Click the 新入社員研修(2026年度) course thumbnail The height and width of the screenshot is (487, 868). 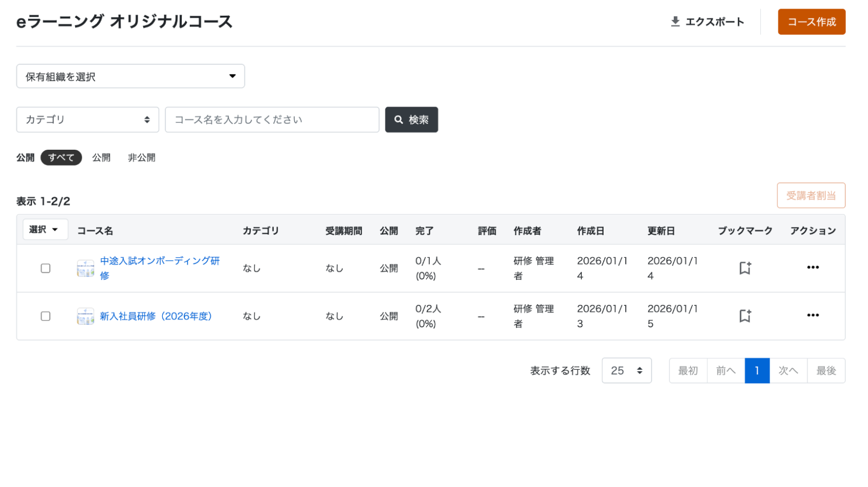[85, 316]
